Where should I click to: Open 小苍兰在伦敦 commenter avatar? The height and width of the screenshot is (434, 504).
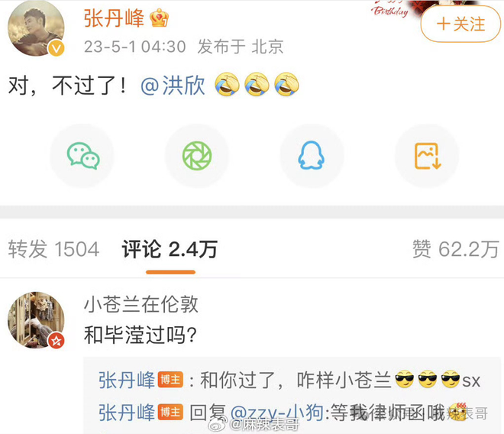(36, 320)
